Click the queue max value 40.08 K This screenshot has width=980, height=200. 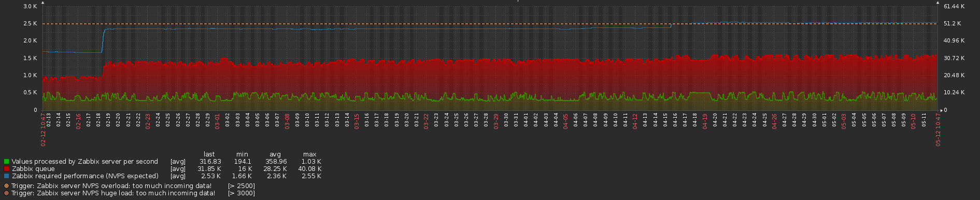coord(309,169)
